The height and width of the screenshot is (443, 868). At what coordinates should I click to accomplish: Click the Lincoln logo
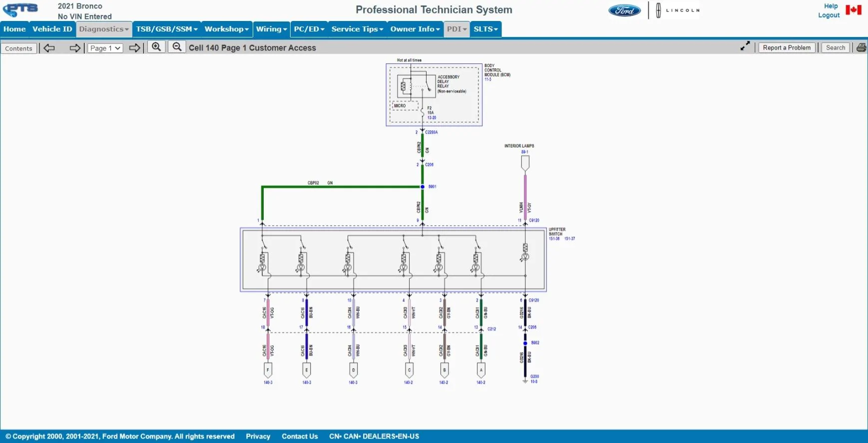click(x=678, y=10)
